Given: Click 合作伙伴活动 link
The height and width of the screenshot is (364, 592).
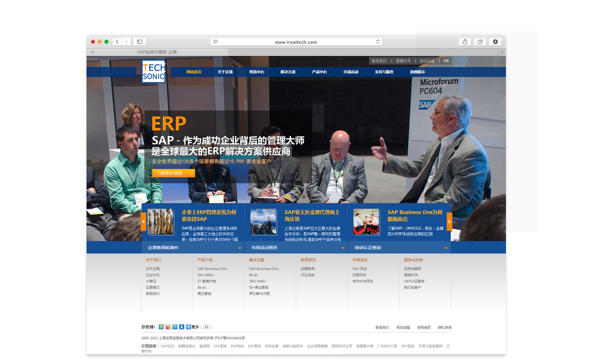Looking at the screenshot, I should (x=362, y=281).
